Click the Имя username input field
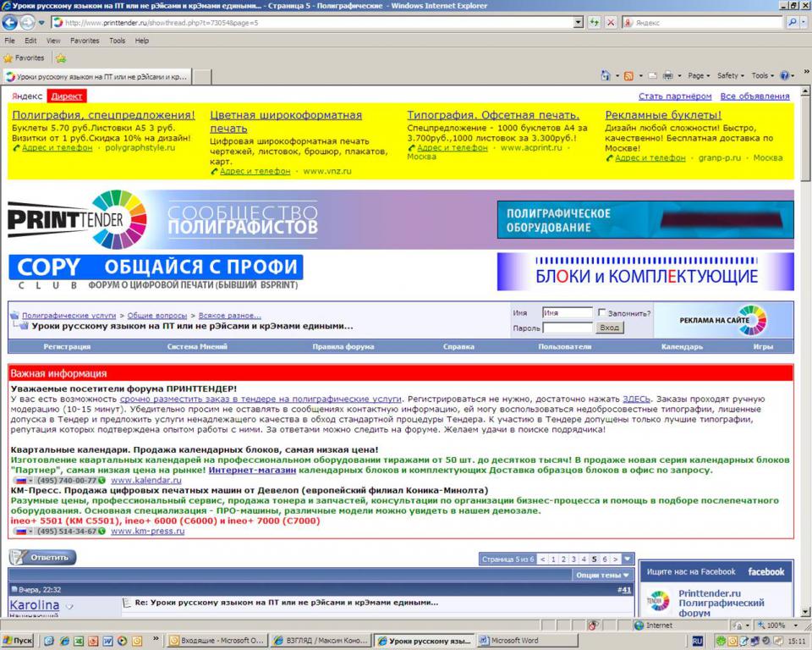812x650 pixels. pos(566,312)
